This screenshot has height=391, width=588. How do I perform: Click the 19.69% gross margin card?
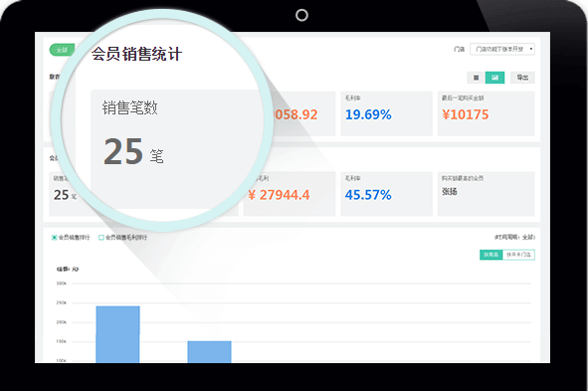(x=386, y=113)
